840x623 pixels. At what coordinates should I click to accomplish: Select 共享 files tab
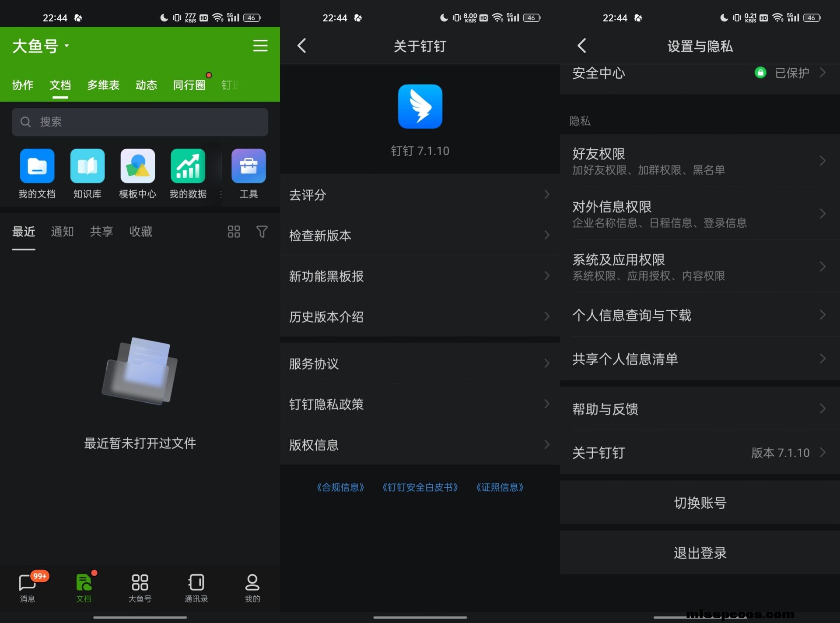(x=101, y=232)
